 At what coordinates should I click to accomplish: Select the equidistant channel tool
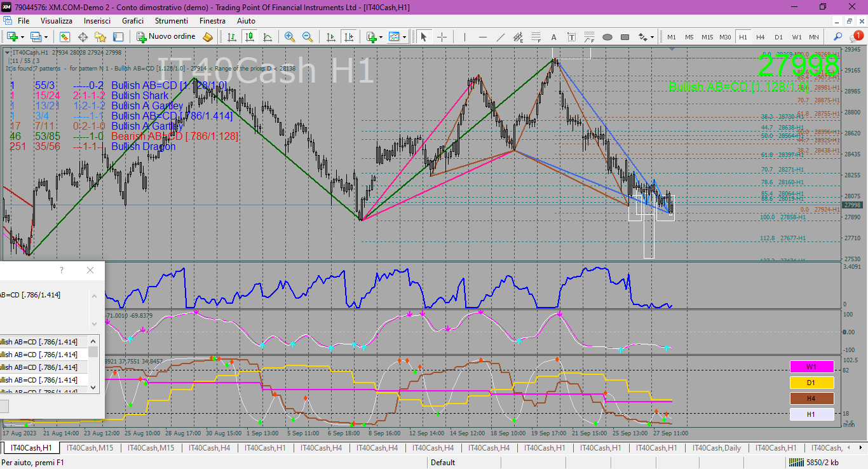[x=518, y=37]
